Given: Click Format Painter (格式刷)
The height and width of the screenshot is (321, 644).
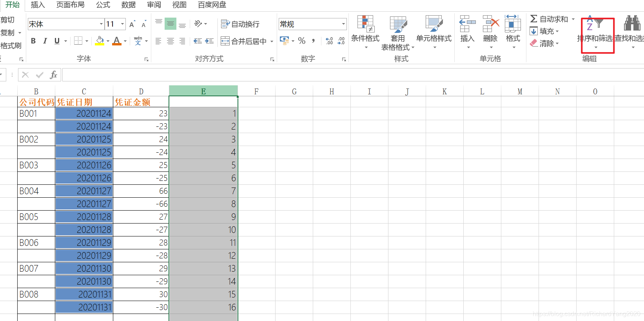Looking at the screenshot, I should coord(11,46).
